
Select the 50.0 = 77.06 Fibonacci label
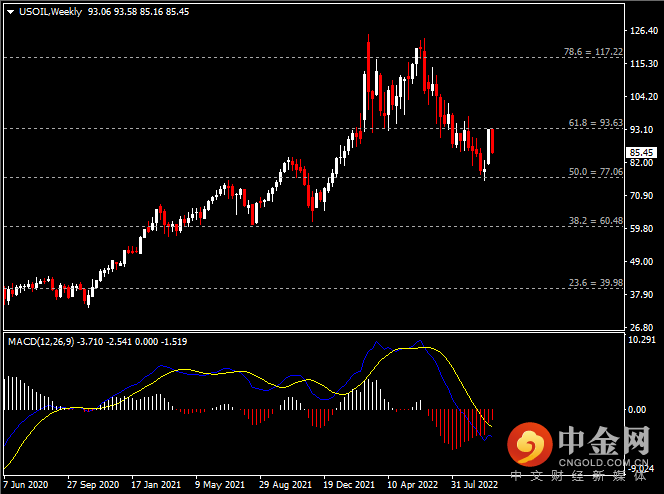595,172
